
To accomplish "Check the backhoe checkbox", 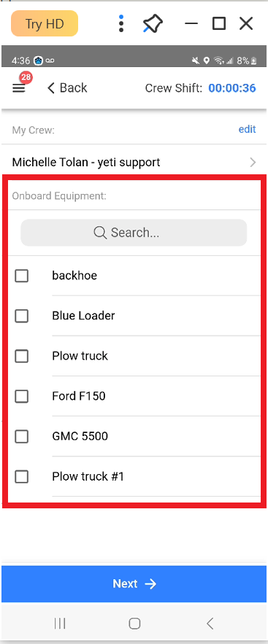I will (21, 276).
